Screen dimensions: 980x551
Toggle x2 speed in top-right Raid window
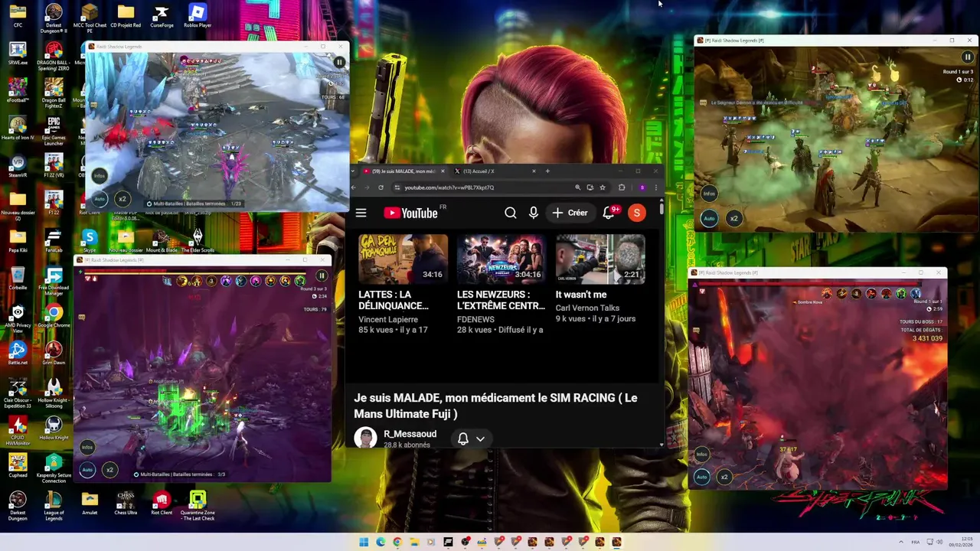tap(733, 218)
